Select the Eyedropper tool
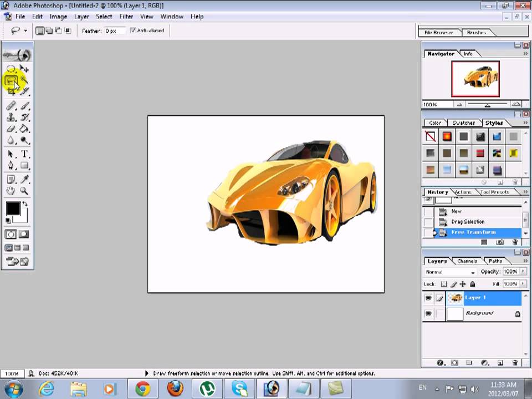This screenshot has width=532, height=399. point(25,179)
